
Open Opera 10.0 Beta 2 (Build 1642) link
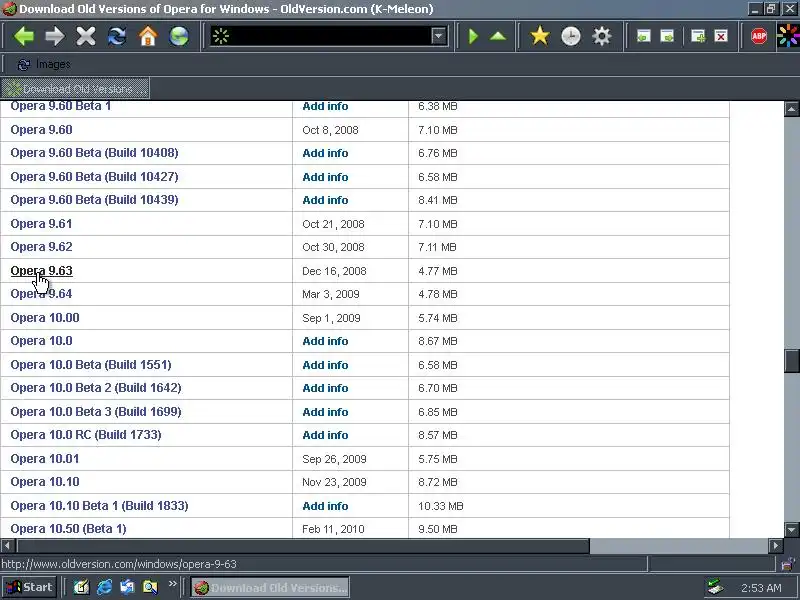96,388
